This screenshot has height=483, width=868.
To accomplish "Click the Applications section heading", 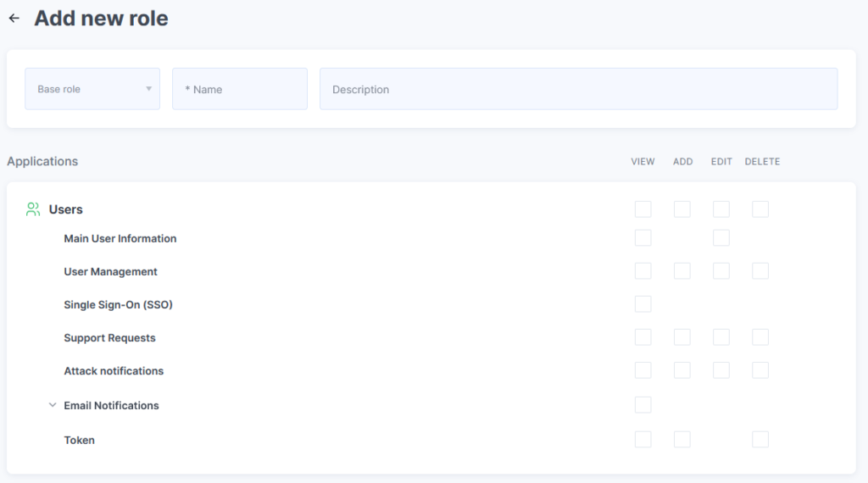I will point(42,162).
